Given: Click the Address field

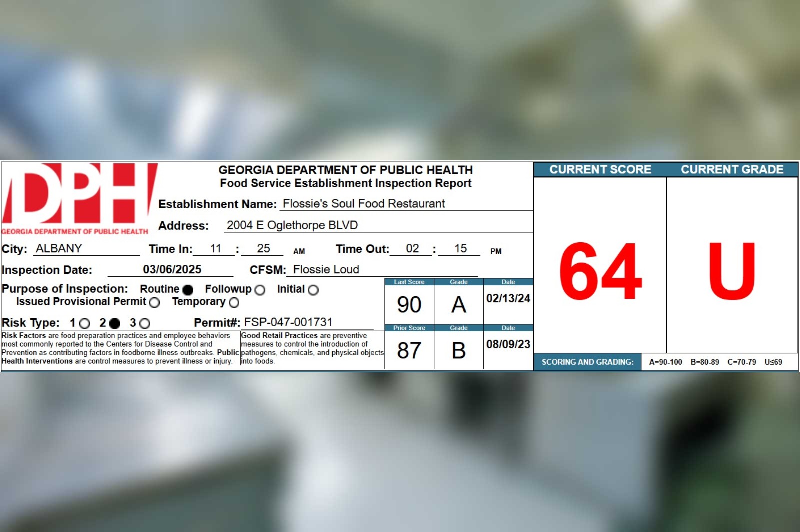Looking at the screenshot, I should [x=292, y=225].
